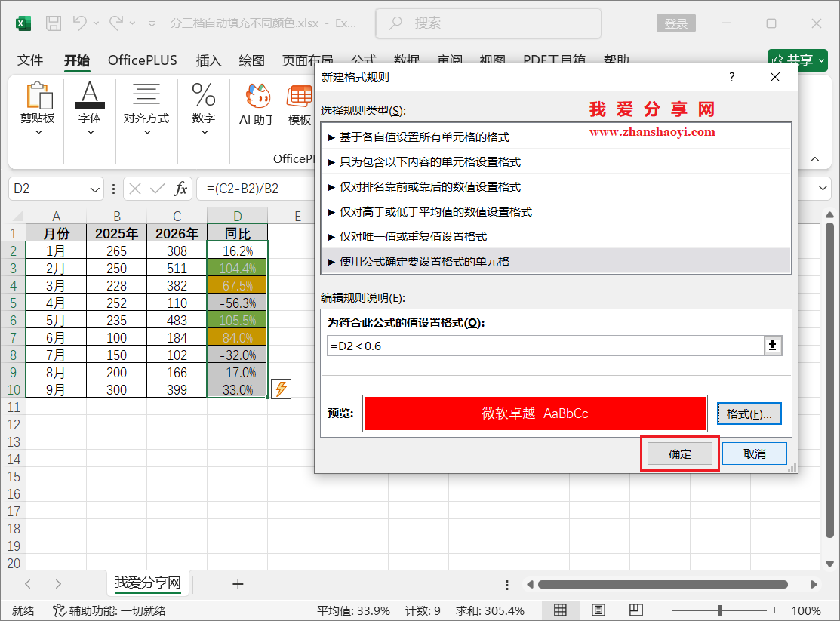The width and height of the screenshot is (840, 621).
Task: Click cell with 2026年 header
Action: pyautogui.click(x=177, y=234)
